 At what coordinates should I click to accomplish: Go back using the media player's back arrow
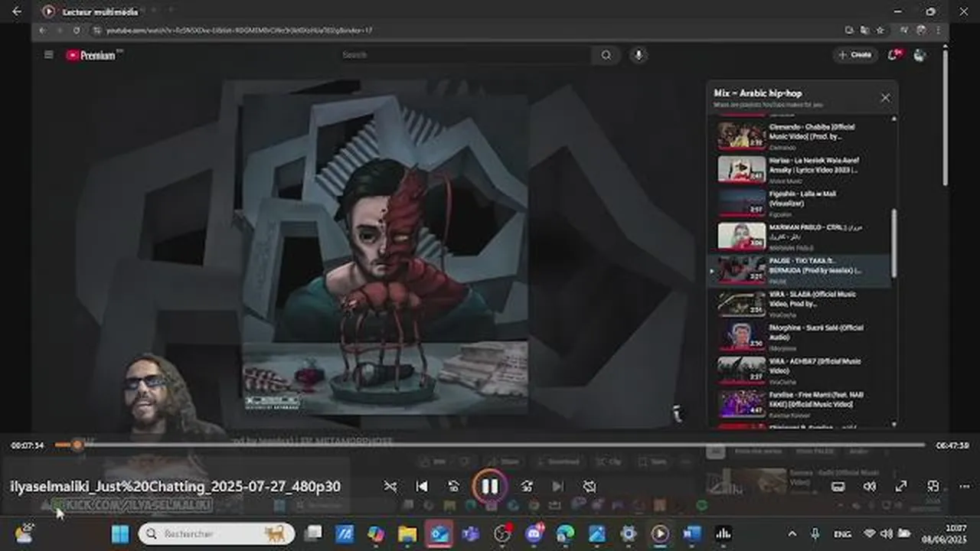coord(17,11)
